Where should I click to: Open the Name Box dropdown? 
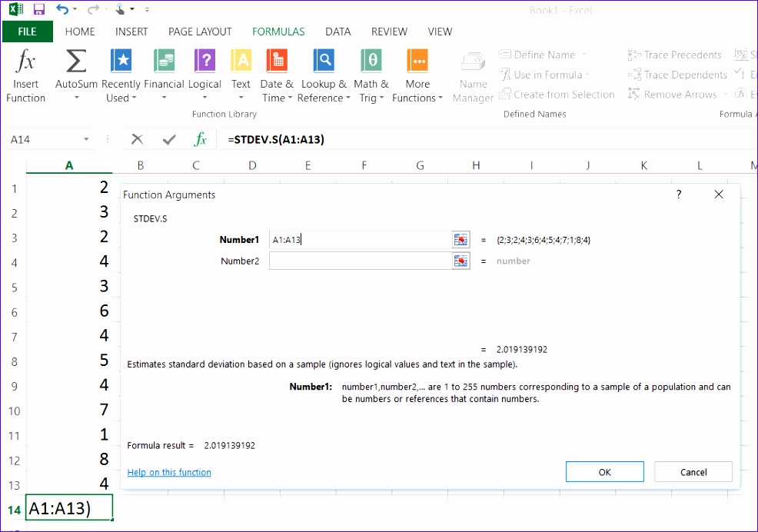click(x=85, y=139)
